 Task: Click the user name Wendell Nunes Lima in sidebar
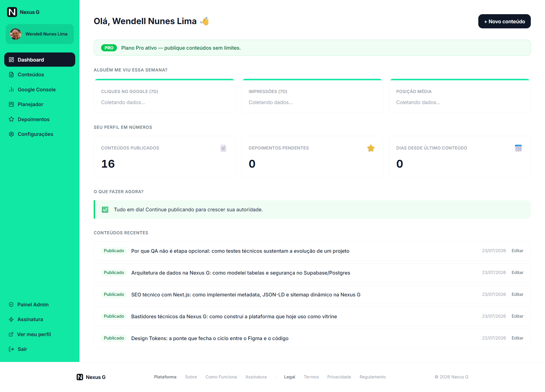click(x=47, y=34)
